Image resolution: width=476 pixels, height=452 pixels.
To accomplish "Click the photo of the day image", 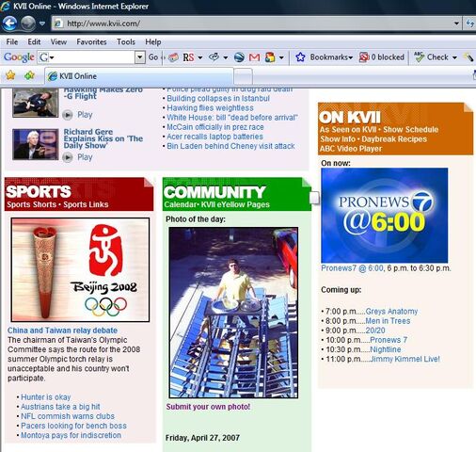I will (x=233, y=313).
